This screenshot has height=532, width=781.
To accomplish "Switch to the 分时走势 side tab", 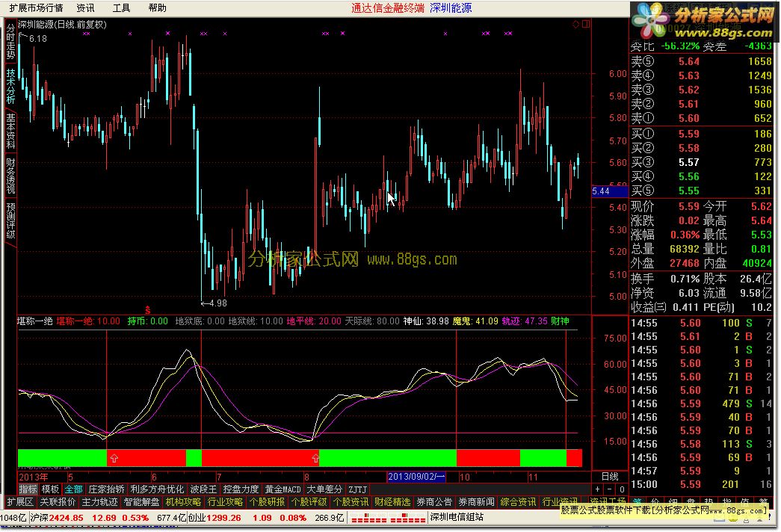I will coord(10,42).
